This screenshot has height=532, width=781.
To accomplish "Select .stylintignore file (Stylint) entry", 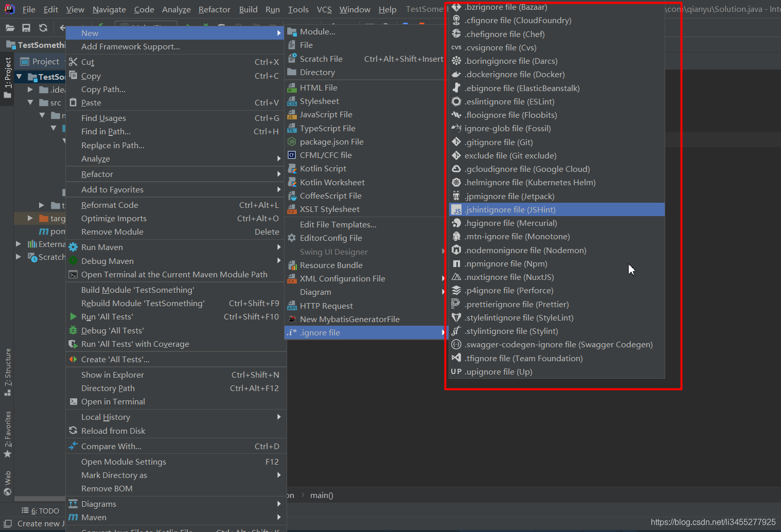I will (557, 331).
